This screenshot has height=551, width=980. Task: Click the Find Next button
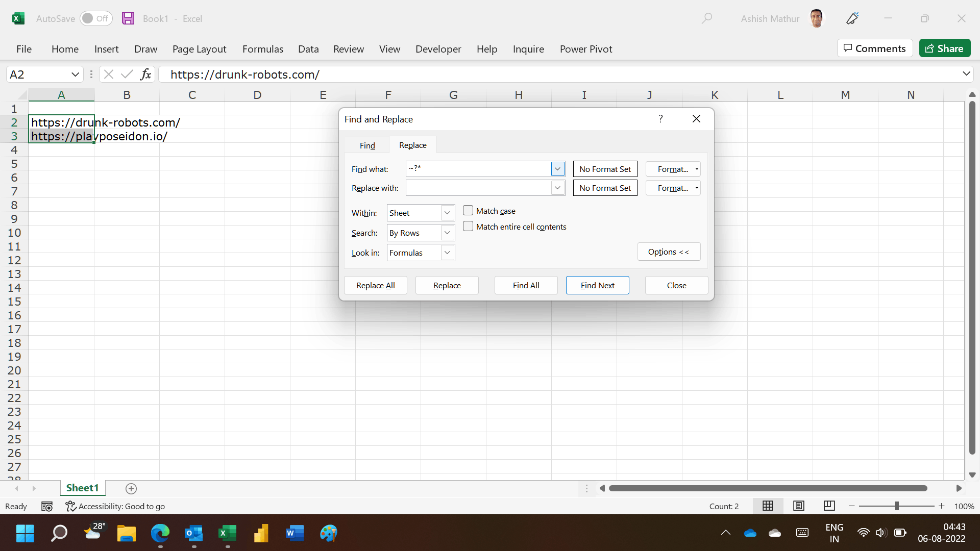pos(597,285)
